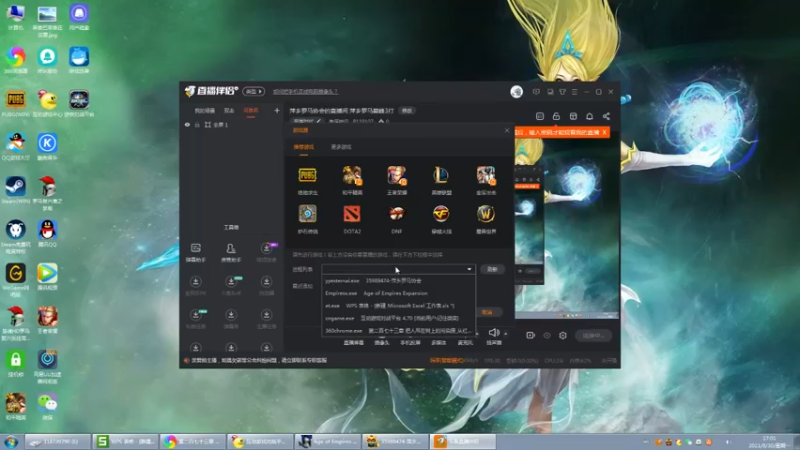Switch to the orange highlighted scene tab
The width and height of the screenshot is (800, 450).
251,110
